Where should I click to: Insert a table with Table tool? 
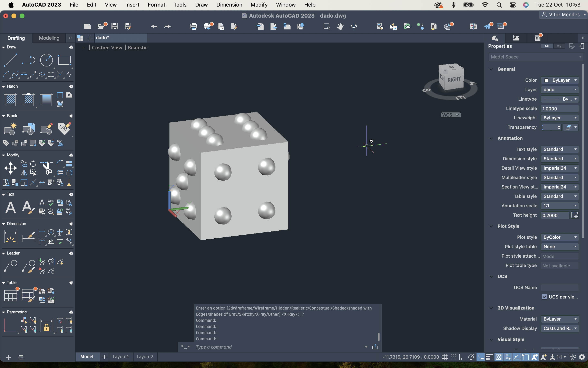click(x=10, y=296)
